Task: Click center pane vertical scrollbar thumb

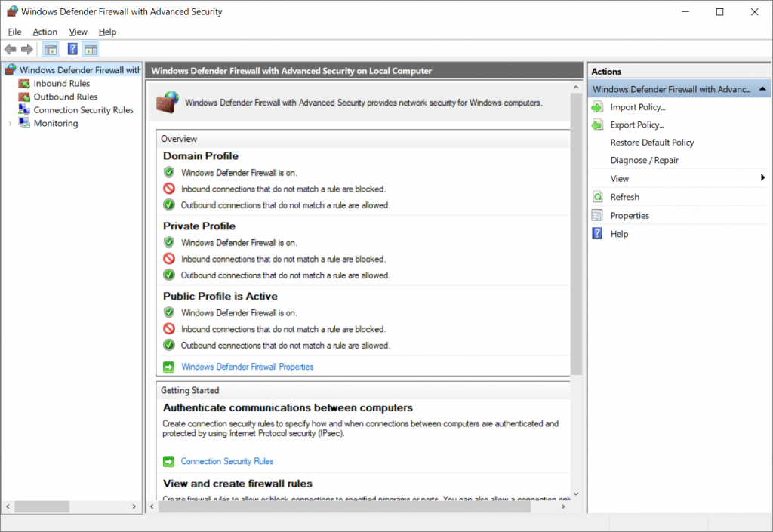Action: coord(576,233)
